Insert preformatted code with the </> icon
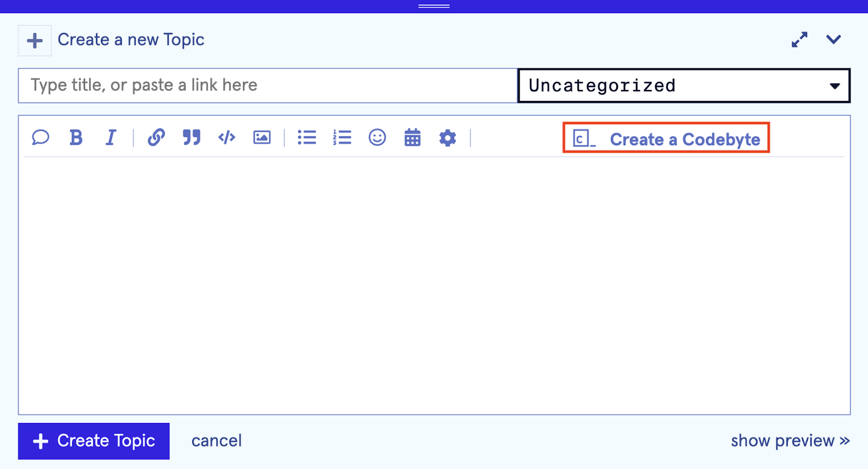Image resolution: width=868 pixels, height=469 pixels. click(227, 138)
